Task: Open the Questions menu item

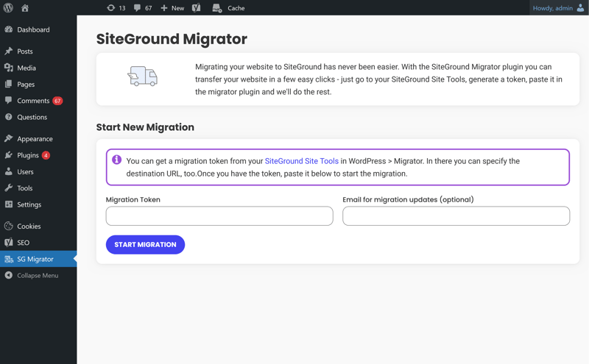Action: [38, 117]
